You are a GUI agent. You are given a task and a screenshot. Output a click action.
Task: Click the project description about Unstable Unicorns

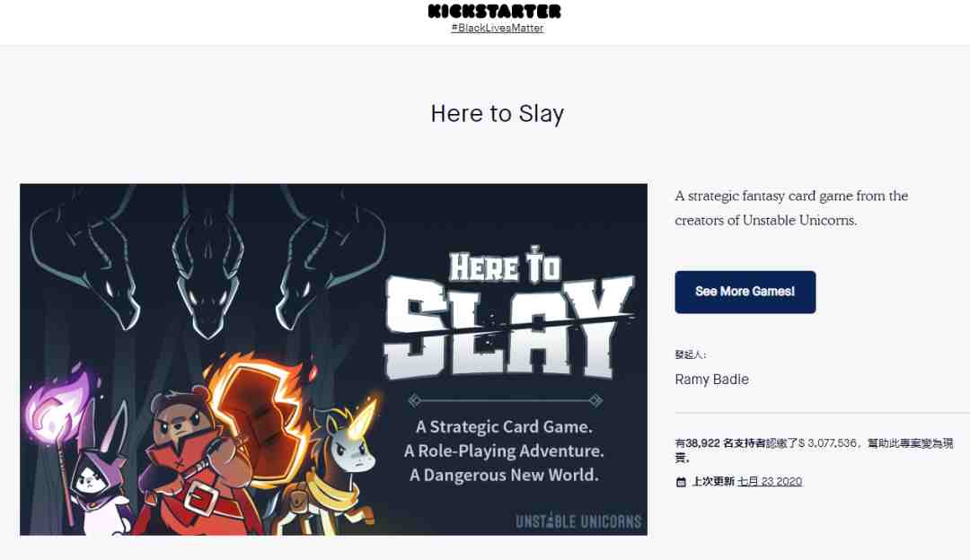point(791,208)
